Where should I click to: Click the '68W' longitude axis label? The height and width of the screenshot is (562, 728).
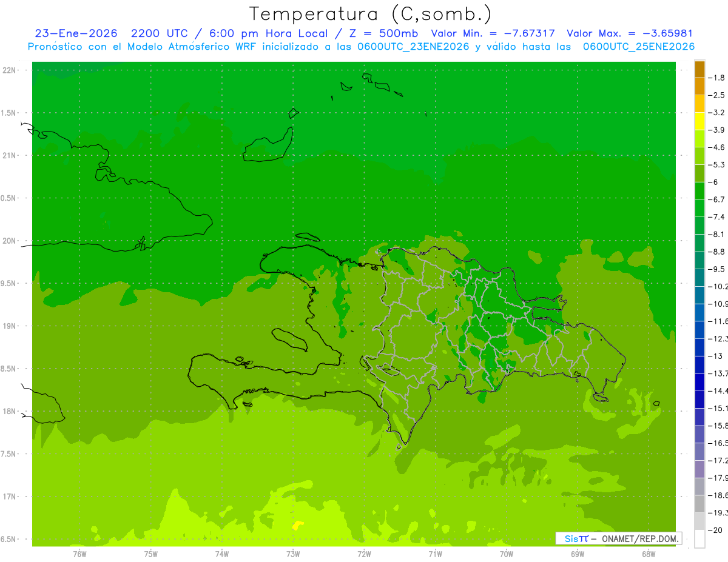(x=649, y=554)
